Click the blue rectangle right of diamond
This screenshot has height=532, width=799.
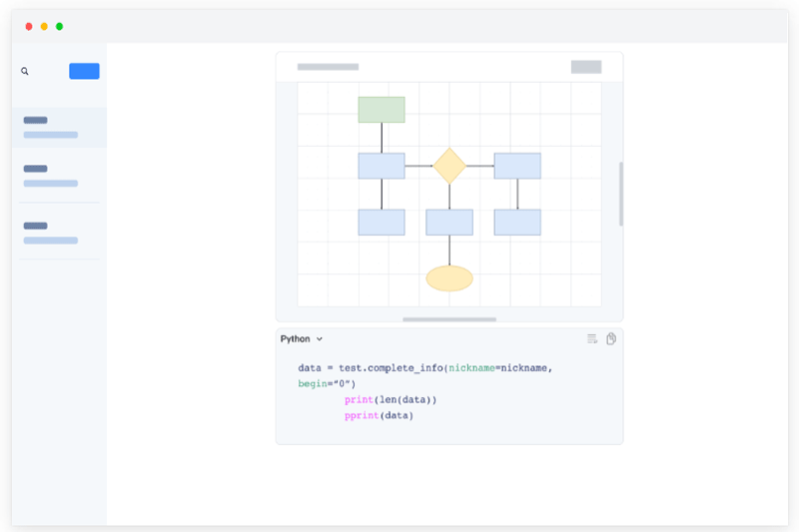[517, 166]
